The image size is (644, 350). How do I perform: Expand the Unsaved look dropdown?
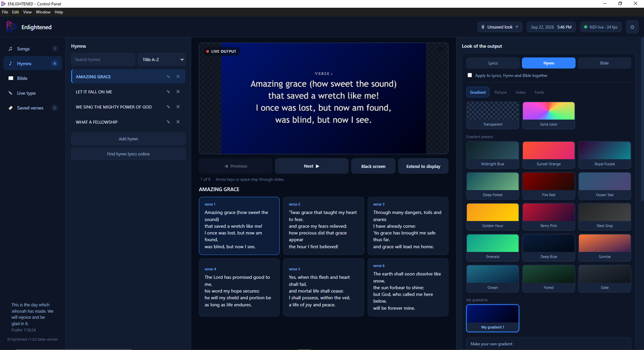[500, 27]
